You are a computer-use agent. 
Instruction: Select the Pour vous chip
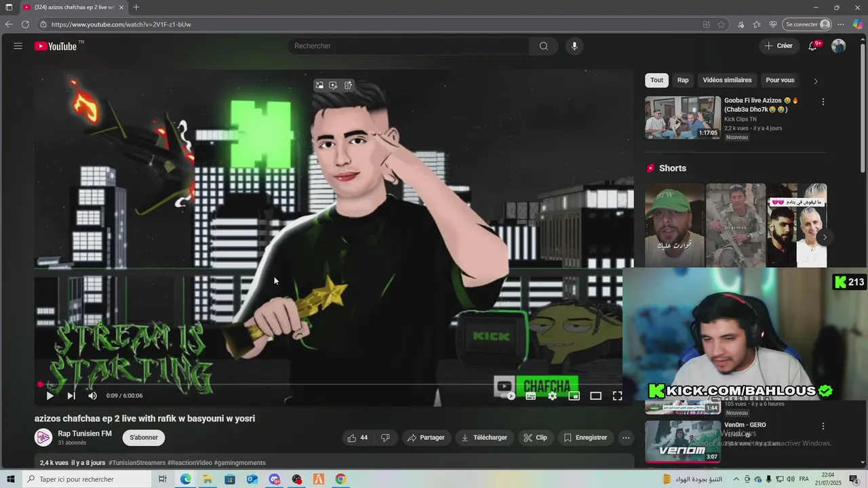point(780,80)
